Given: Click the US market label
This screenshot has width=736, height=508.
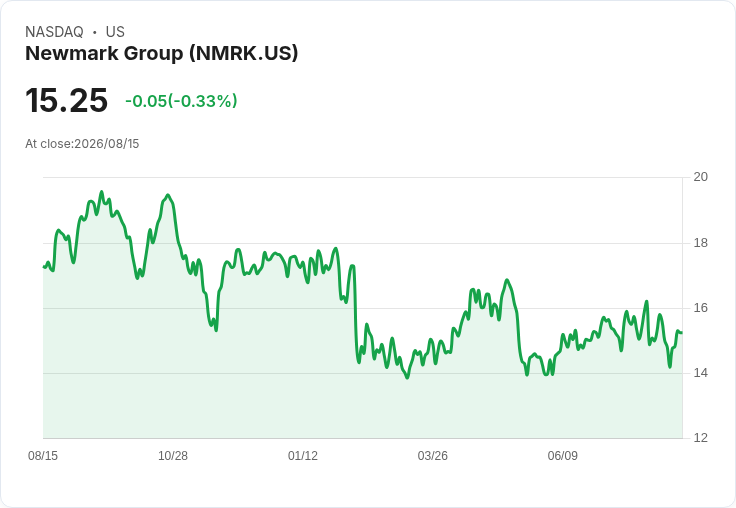Looking at the screenshot, I should (x=115, y=32).
